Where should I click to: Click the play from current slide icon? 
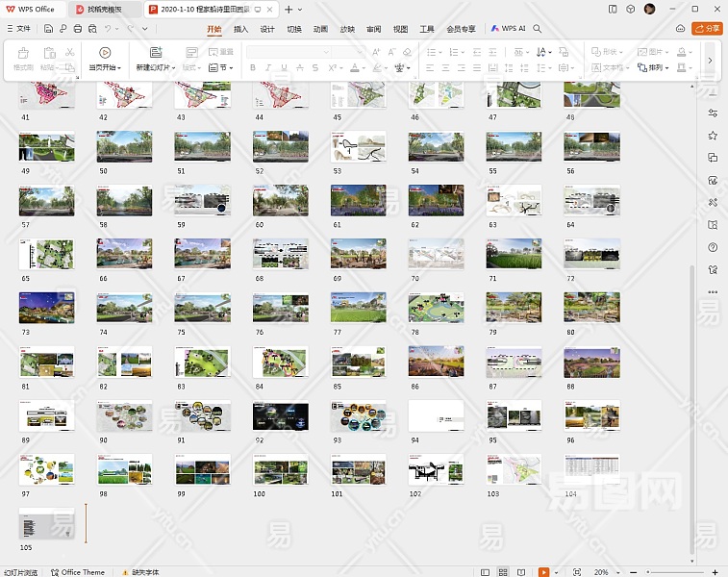[x=105, y=52]
